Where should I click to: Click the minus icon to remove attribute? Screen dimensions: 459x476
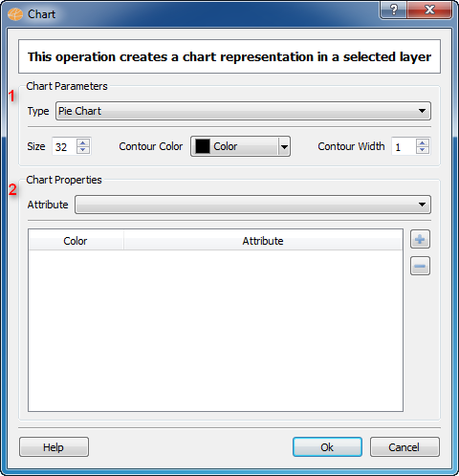pos(420,266)
